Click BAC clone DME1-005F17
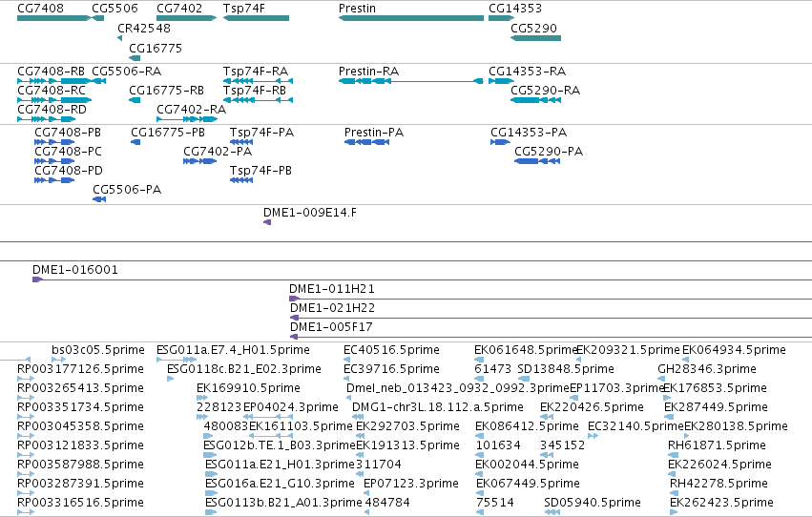The width and height of the screenshot is (812, 517). click(x=331, y=327)
